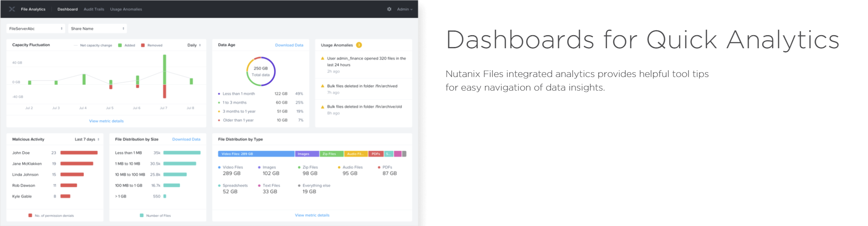The width and height of the screenshot is (868, 226).
Task: Click the Older than 1 year row
Action: pos(260,120)
